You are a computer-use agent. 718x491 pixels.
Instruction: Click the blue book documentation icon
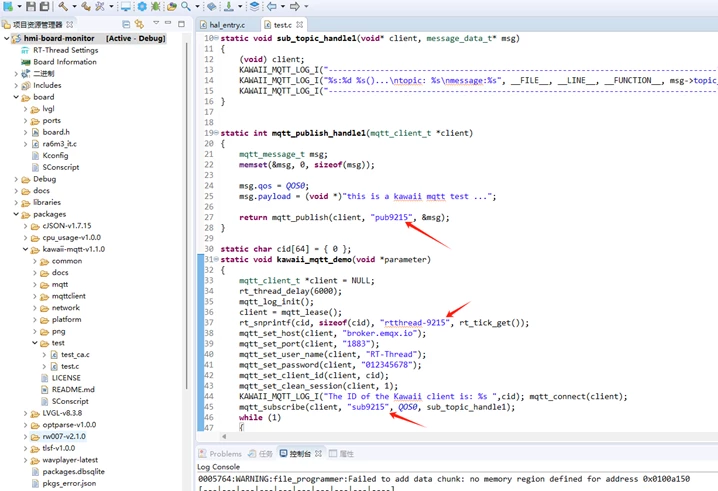pos(211,6)
